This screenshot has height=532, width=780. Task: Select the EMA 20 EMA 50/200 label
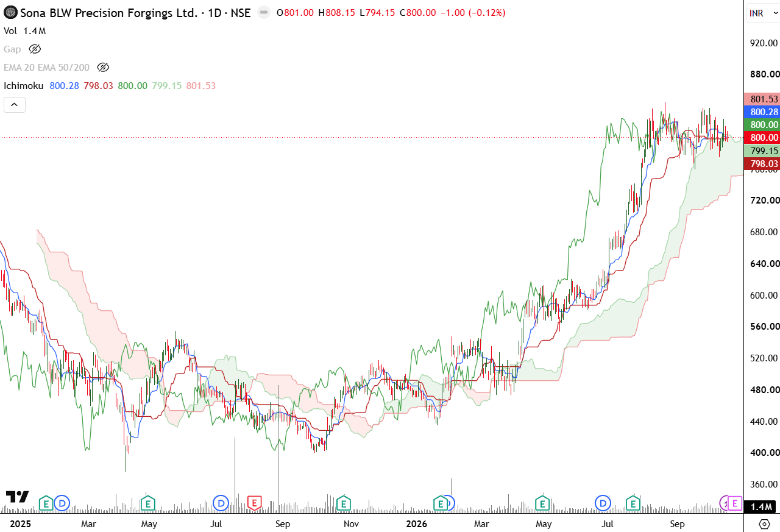(47, 67)
